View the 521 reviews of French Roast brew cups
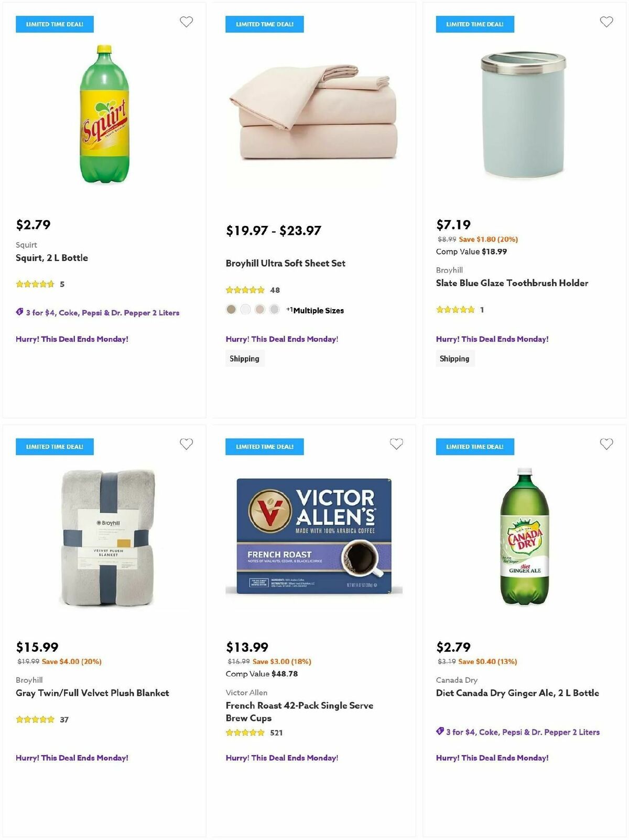Screen dimensions: 629x840 (x=276, y=733)
